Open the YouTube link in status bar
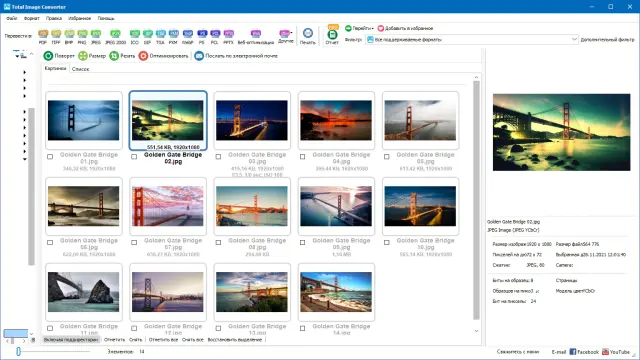 click(x=616, y=351)
